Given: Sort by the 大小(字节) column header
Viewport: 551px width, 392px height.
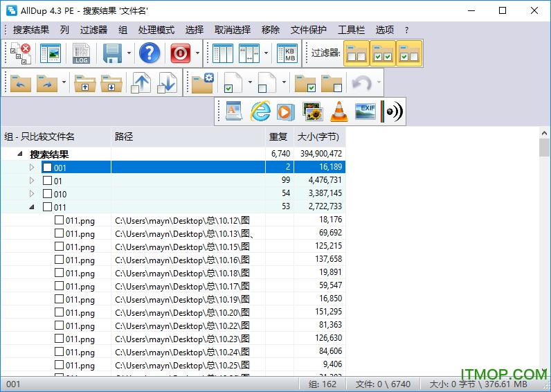Looking at the screenshot, I should click(x=318, y=137).
